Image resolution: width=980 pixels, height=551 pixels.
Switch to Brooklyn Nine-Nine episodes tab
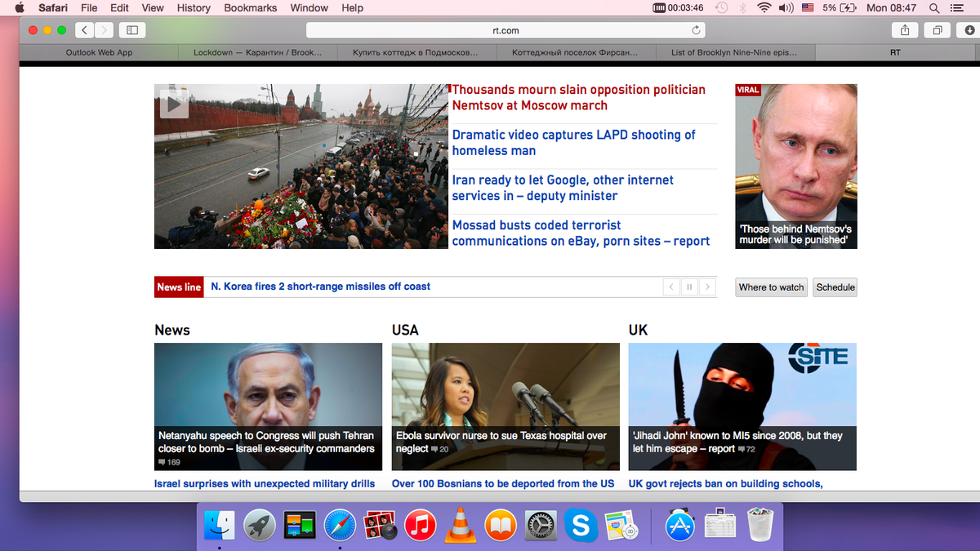click(x=733, y=52)
